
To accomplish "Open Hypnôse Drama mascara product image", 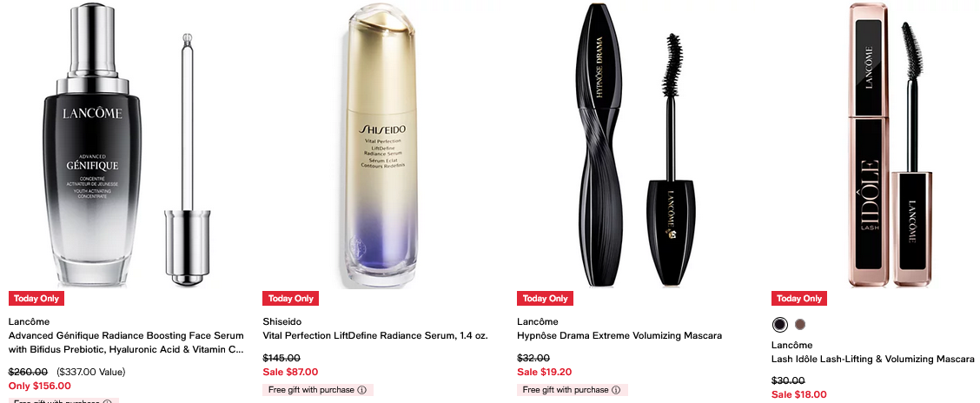I will pyautogui.click(x=635, y=145).
